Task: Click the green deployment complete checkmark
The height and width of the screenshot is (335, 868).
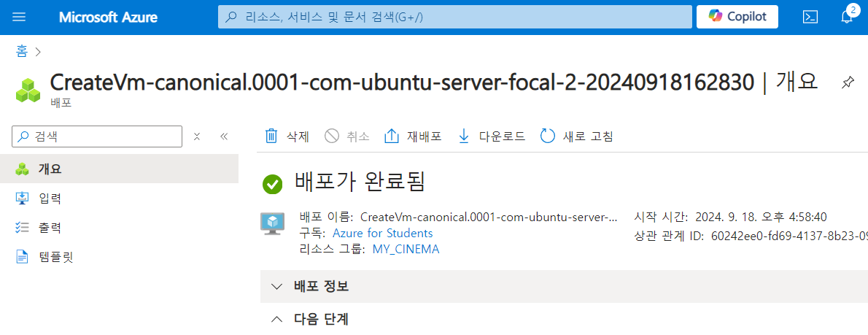Action: 272,183
